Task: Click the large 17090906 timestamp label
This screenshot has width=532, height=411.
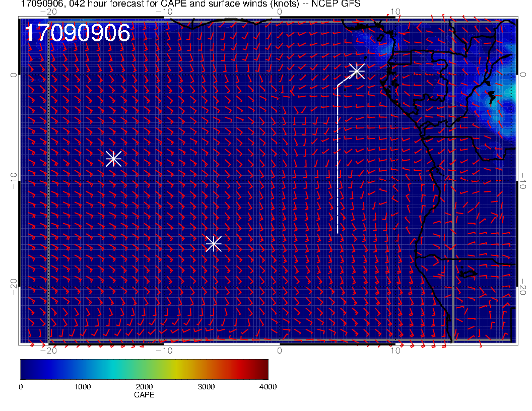Action: 78,33
